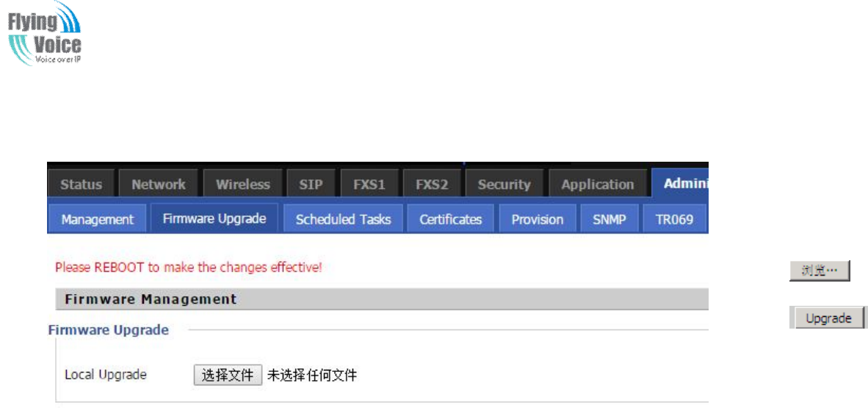Select the Firmware Upgrade sub-tab
Image resolution: width=868 pixels, height=408 pixels.
(x=214, y=218)
